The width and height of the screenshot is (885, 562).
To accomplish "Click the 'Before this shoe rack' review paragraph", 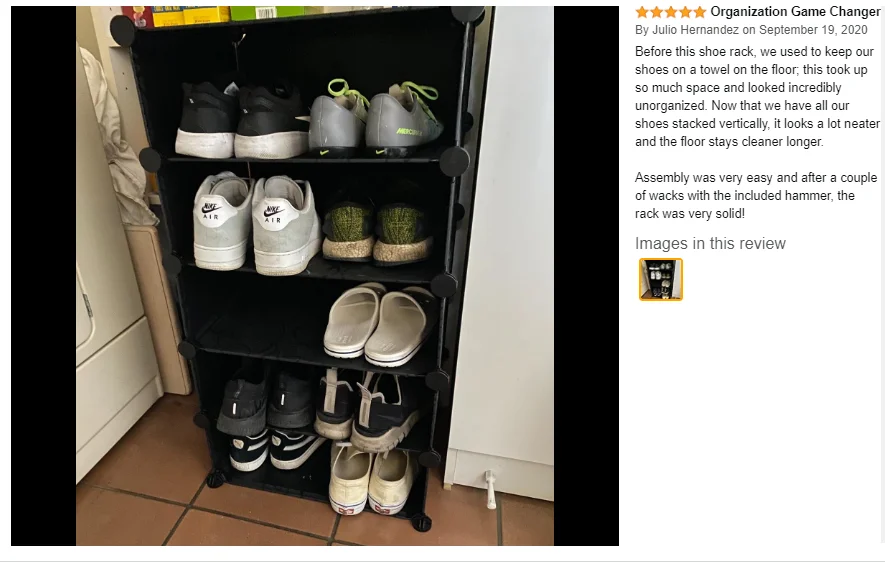I will coord(757,96).
